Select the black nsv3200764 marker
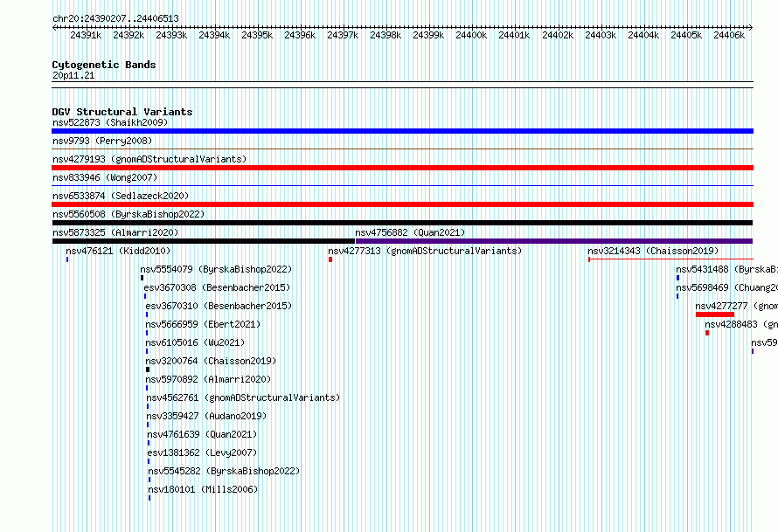The width and height of the screenshot is (778, 532). click(148, 370)
